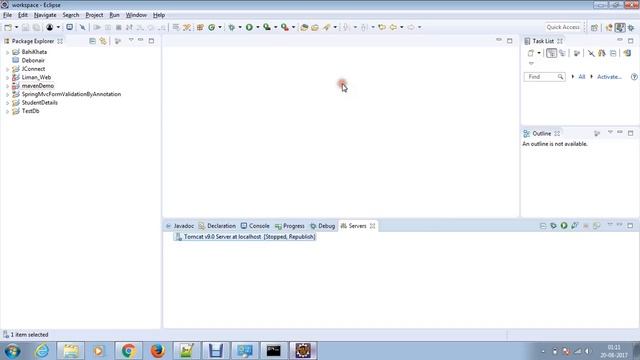Open Internet Explorer from the taskbar
The height and width of the screenshot is (360, 640).
(x=42, y=351)
